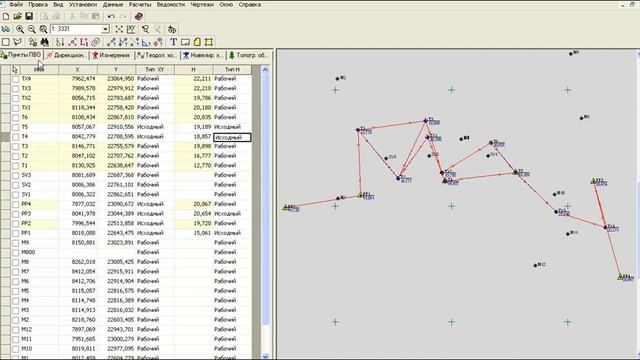Open the Чертежи menu
Viewport: 640px width, 360px height.
point(202,4)
